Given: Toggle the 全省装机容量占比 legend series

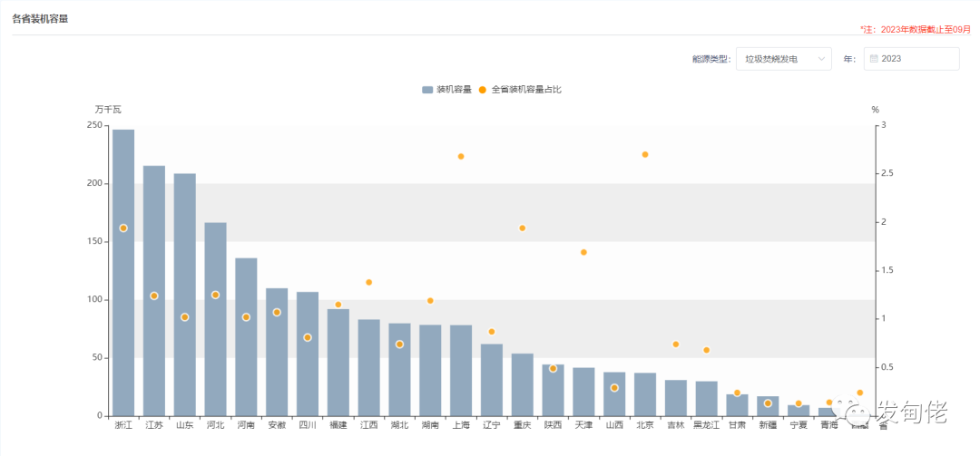Looking at the screenshot, I should [x=520, y=90].
